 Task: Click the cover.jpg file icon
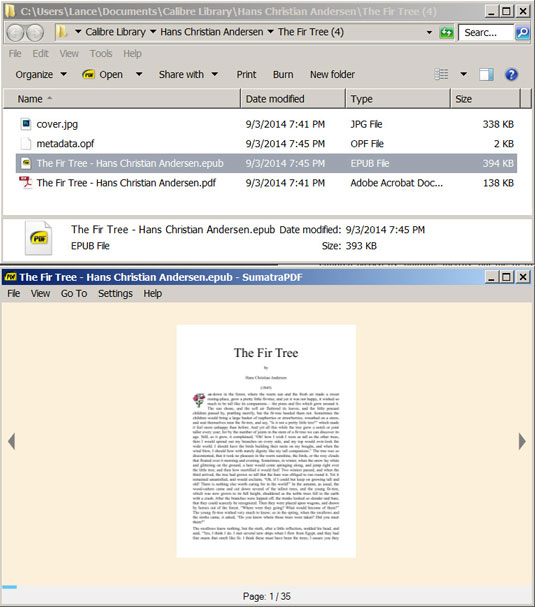(26, 124)
